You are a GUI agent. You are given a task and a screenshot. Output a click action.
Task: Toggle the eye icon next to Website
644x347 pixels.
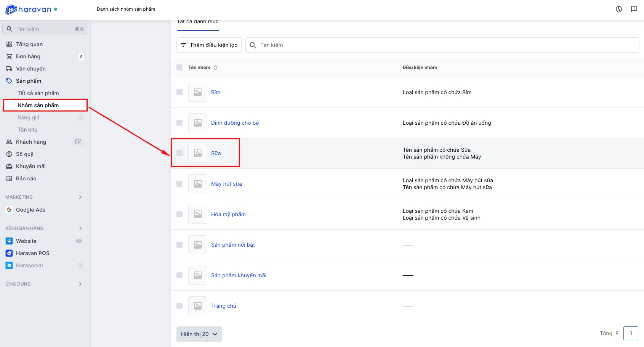point(79,241)
